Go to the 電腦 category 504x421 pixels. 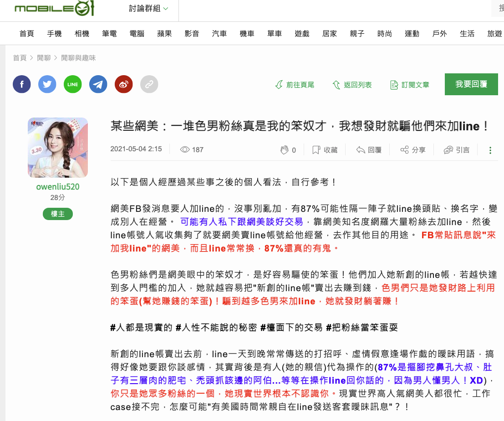[x=137, y=33]
